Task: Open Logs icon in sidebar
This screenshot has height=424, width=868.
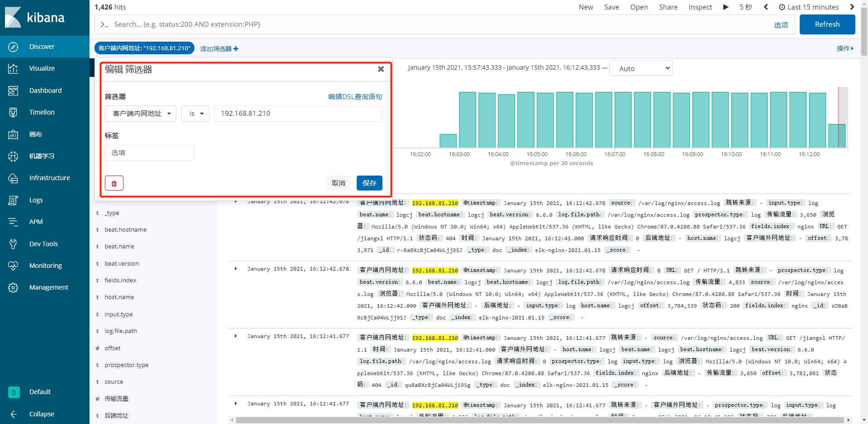Action: click(x=13, y=200)
